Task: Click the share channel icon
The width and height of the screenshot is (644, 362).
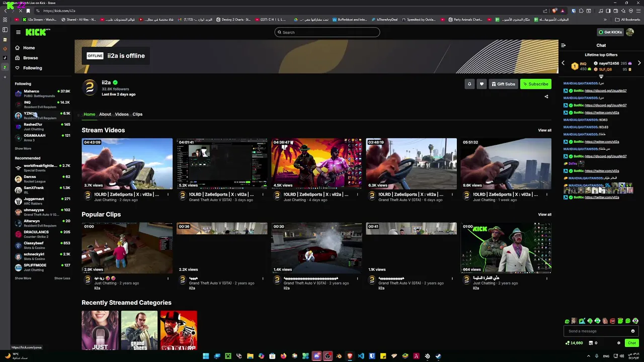Action: click(x=546, y=97)
